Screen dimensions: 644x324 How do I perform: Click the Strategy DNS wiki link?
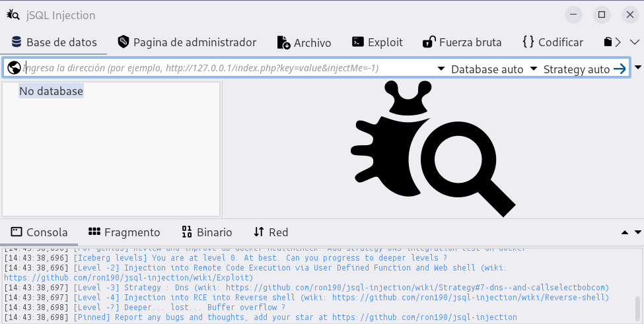(417, 288)
